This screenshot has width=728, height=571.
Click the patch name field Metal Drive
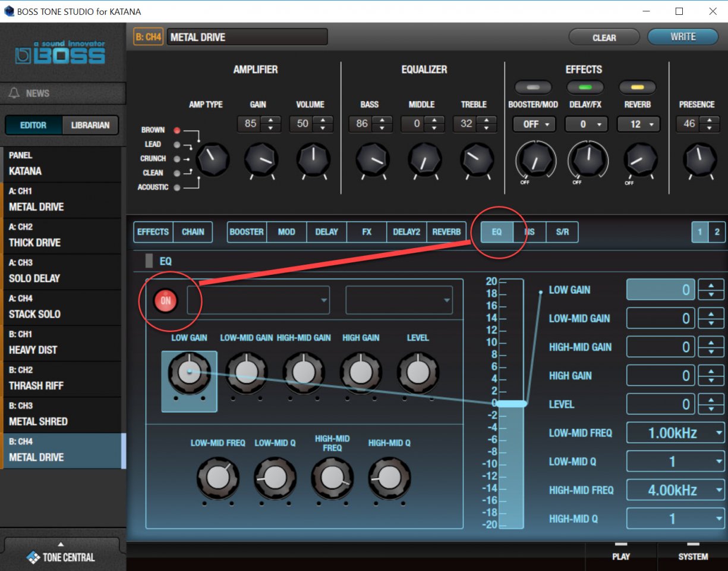247,37
